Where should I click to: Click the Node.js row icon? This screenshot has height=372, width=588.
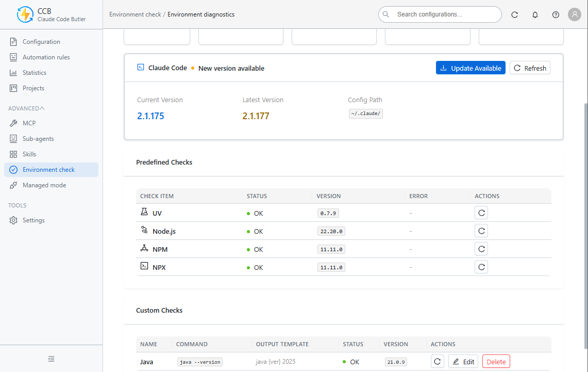(x=144, y=230)
